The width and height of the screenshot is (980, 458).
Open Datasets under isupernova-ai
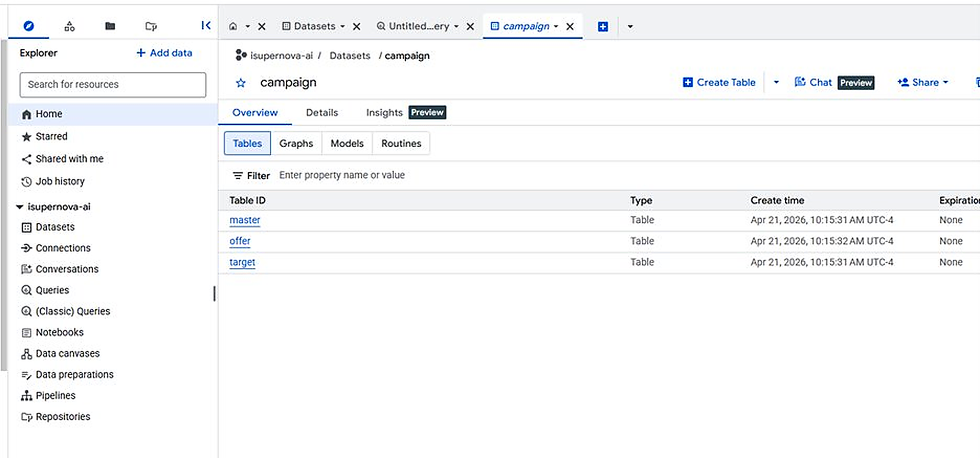48,227
